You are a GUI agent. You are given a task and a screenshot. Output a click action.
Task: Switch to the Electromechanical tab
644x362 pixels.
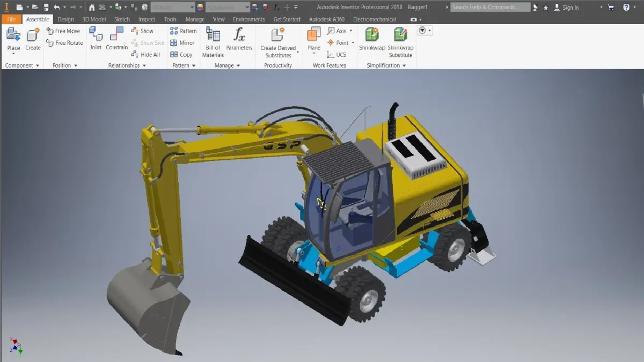tap(375, 19)
